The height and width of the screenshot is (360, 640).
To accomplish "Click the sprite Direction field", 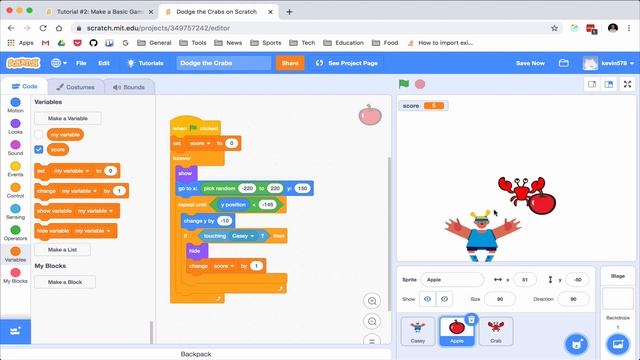I will pyautogui.click(x=573, y=299).
